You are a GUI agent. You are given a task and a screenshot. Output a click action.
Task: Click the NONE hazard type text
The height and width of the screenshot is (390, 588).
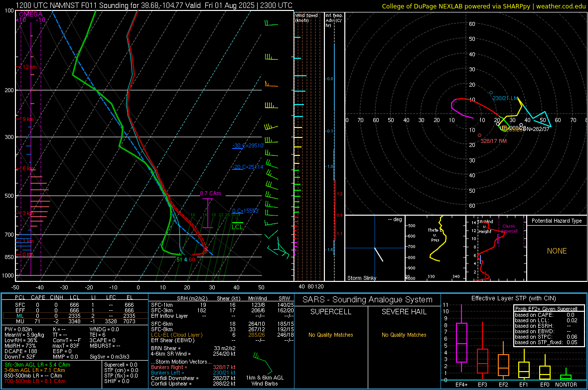click(557, 251)
